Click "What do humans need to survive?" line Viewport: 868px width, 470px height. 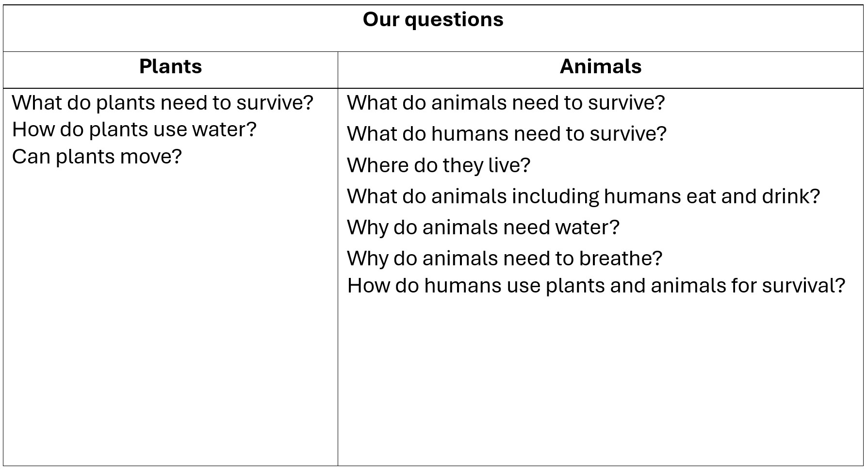tap(507, 134)
